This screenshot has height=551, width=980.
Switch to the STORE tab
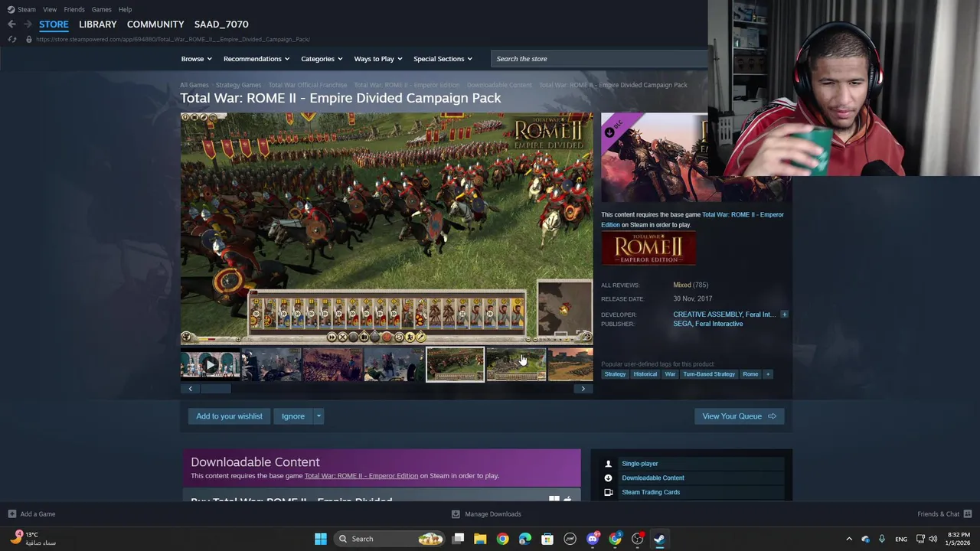[54, 24]
